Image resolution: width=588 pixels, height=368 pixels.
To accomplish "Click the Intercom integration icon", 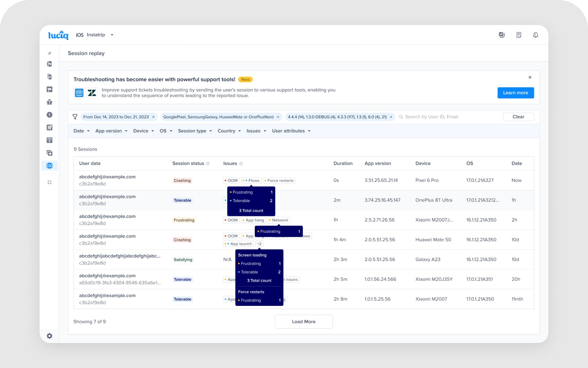I will click(x=79, y=93).
